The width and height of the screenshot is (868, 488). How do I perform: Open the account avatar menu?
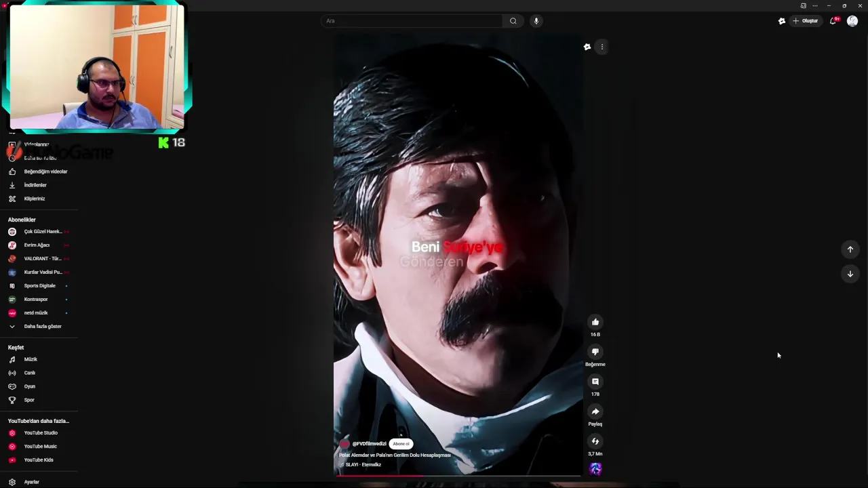852,21
